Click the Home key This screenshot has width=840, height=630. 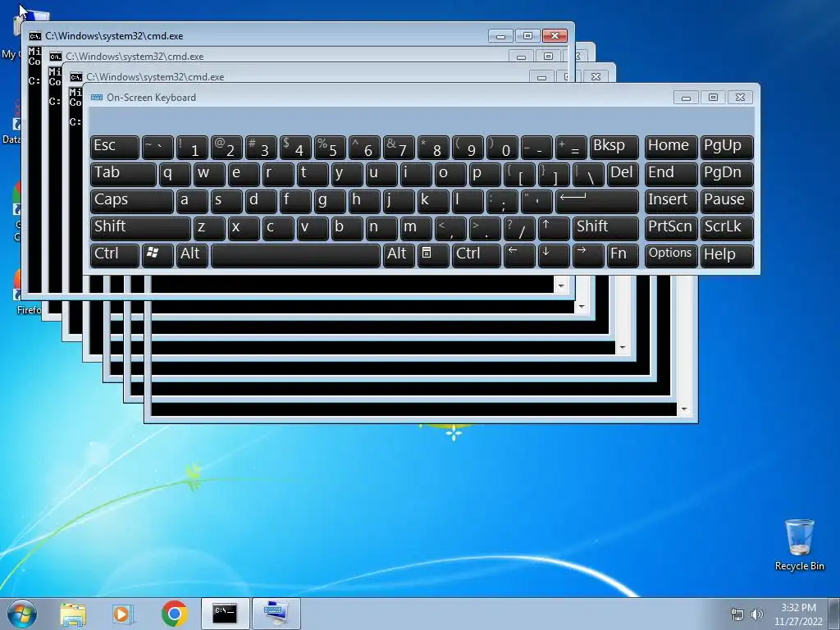(x=671, y=148)
